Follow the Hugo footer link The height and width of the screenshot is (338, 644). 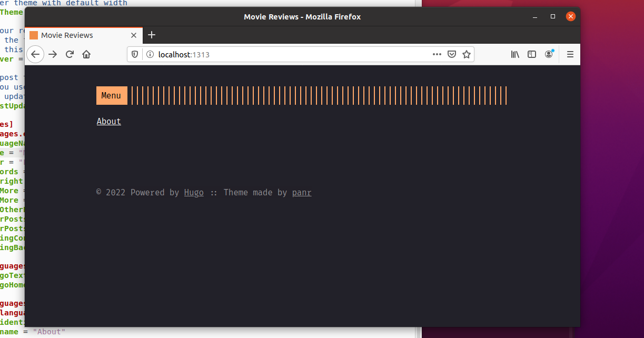click(x=194, y=192)
